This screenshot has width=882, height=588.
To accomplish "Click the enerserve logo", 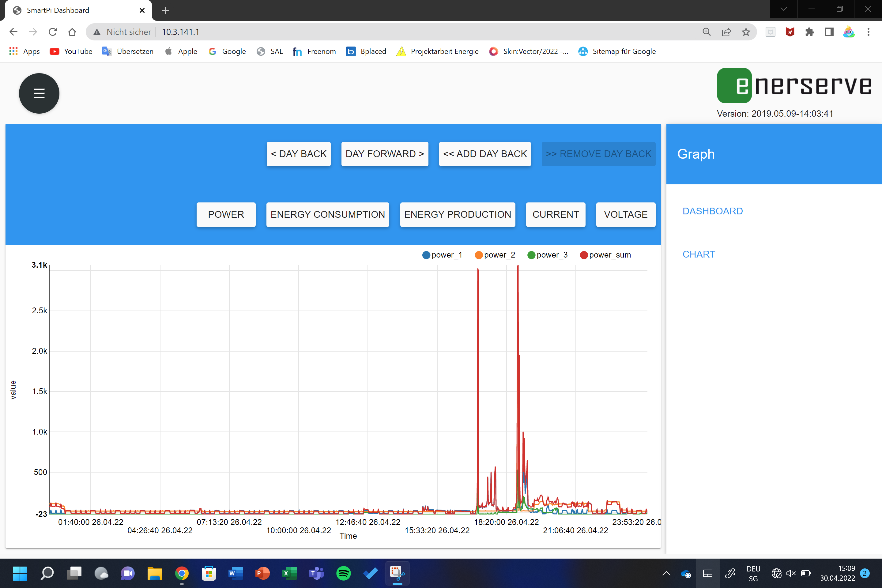I will coord(794,85).
